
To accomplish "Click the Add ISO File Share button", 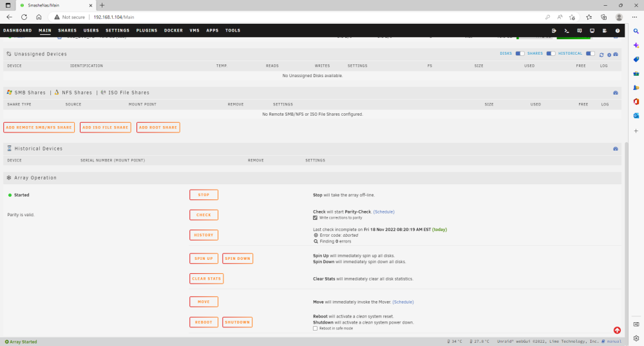I will tap(105, 127).
